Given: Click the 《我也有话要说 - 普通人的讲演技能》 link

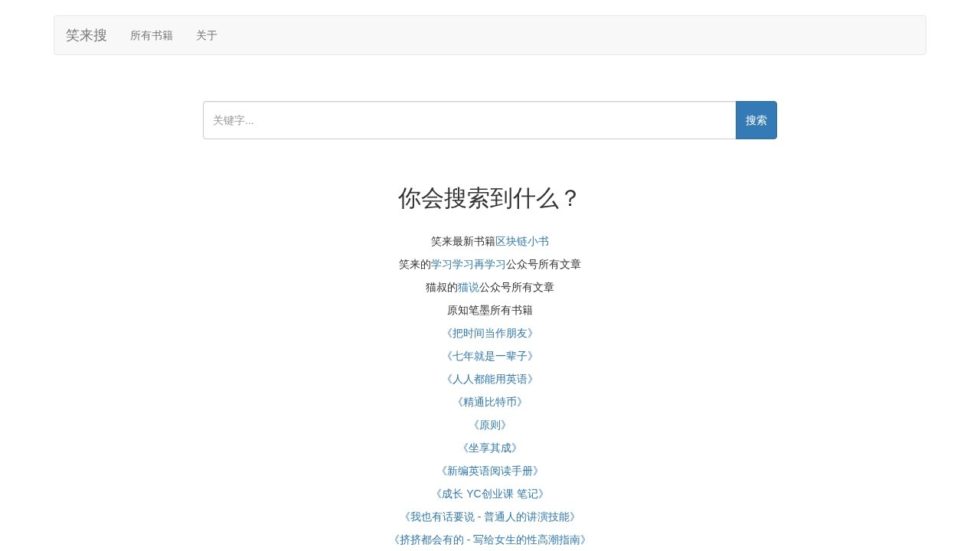Looking at the screenshot, I should click(489, 517).
